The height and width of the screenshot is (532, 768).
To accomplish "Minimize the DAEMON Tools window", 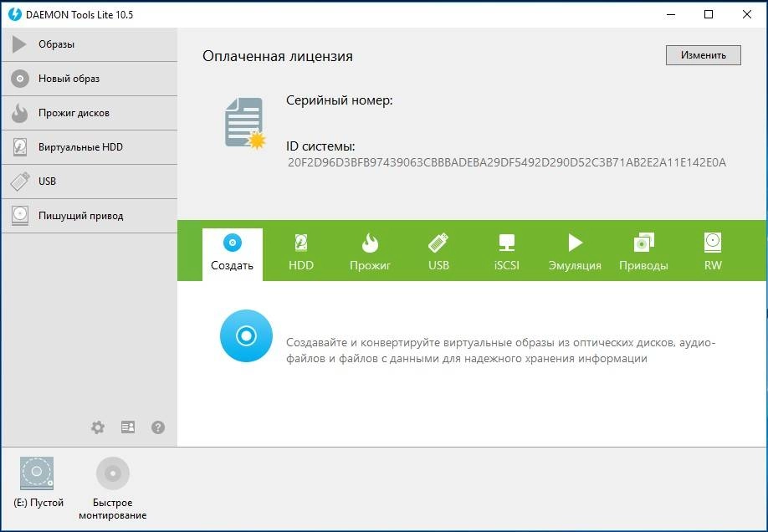I will click(671, 14).
